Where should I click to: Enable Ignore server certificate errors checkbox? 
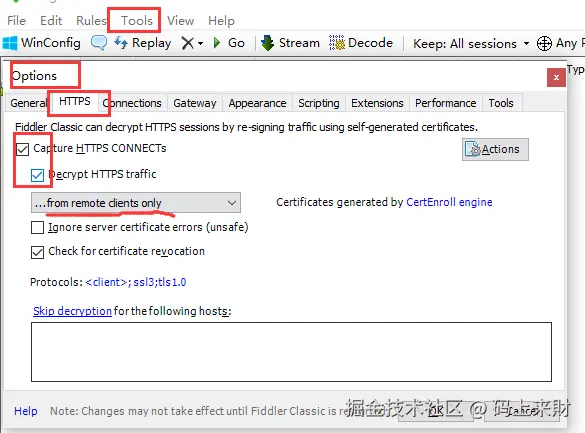37,227
